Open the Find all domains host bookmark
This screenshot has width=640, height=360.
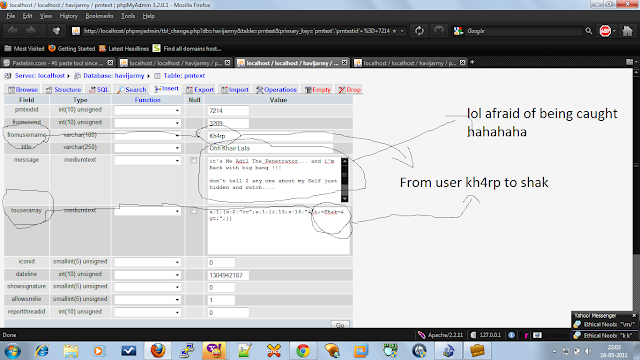point(187,49)
